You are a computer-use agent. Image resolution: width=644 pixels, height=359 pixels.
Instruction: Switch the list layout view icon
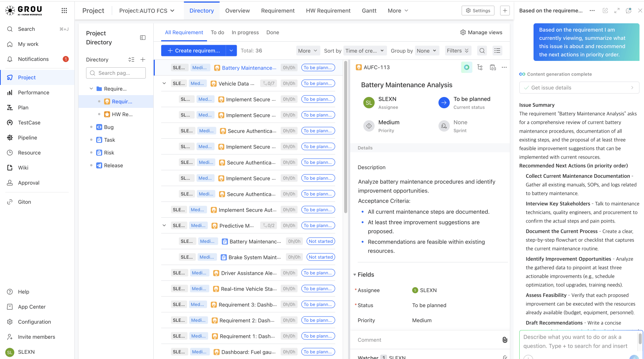coord(497,51)
